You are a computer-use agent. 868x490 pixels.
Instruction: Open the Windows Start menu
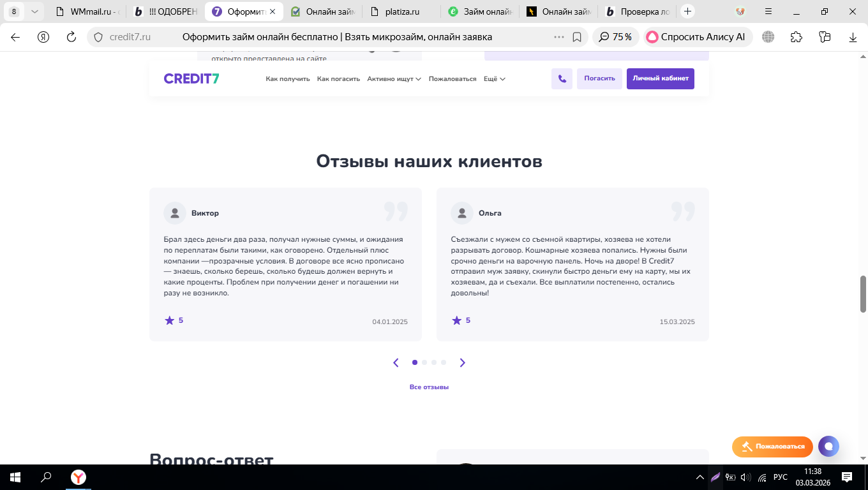pos(15,477)
